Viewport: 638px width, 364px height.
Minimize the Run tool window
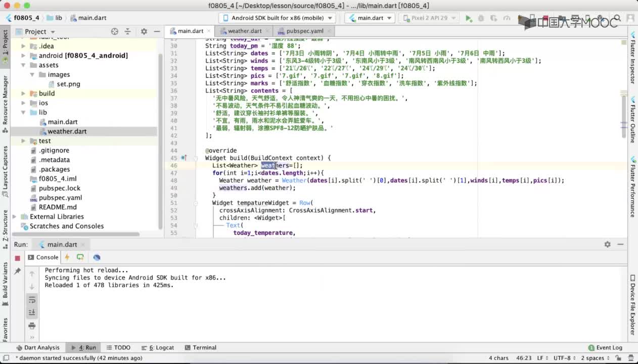tap(620, 244)
